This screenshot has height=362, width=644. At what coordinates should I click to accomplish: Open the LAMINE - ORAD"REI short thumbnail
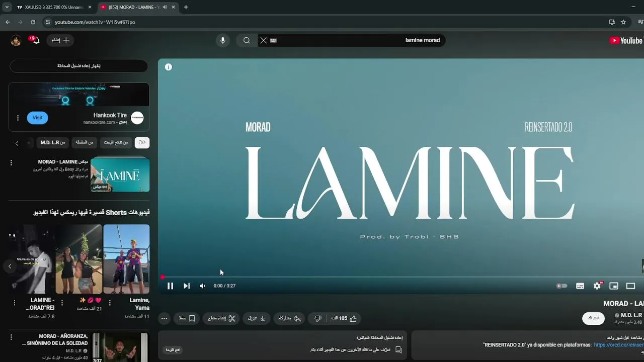tap(32, 259)
